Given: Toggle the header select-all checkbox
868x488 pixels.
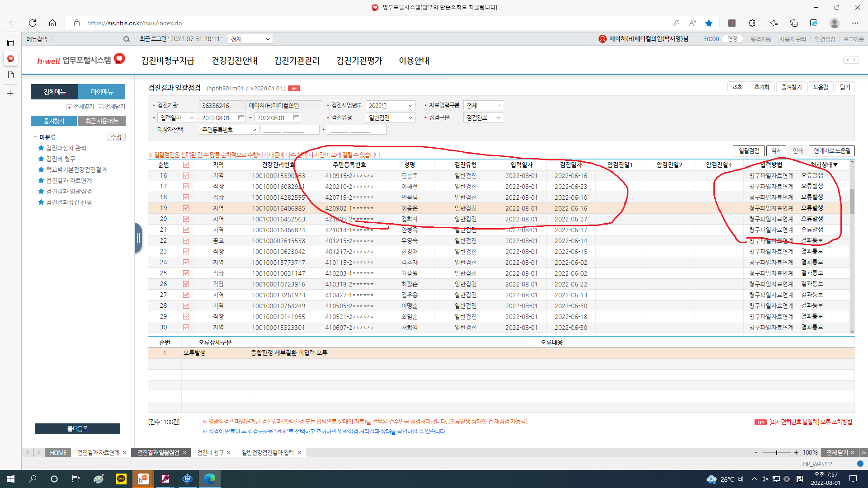Looking at the screenshot, I should coord(186,165).
